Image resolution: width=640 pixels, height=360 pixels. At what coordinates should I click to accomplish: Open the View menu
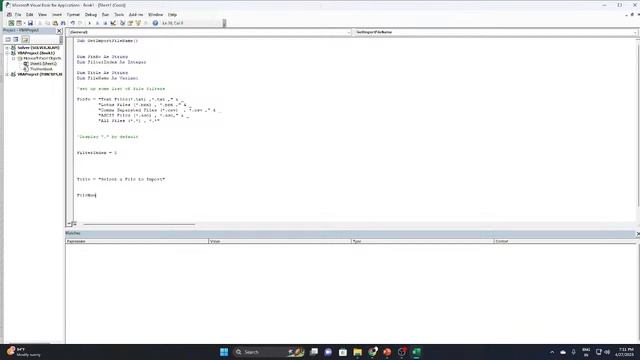pyautogui.click(x=42, y=15)
